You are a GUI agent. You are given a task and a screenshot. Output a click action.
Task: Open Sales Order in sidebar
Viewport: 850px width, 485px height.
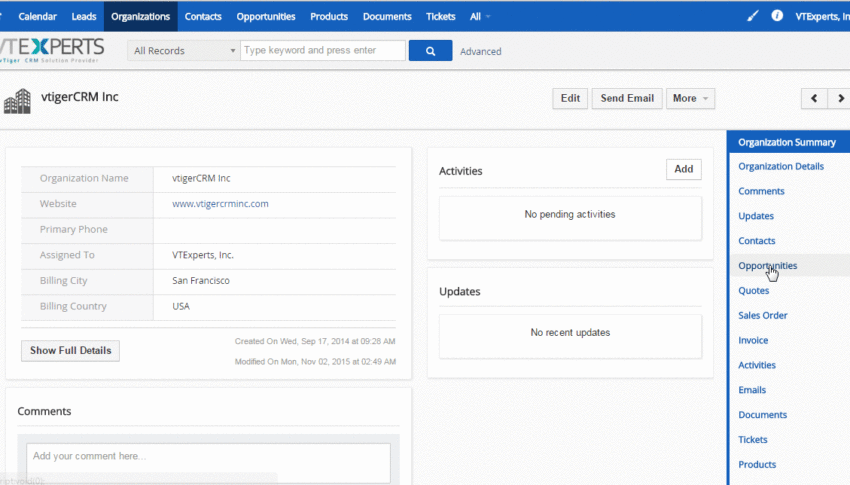(x=763, y=315)
